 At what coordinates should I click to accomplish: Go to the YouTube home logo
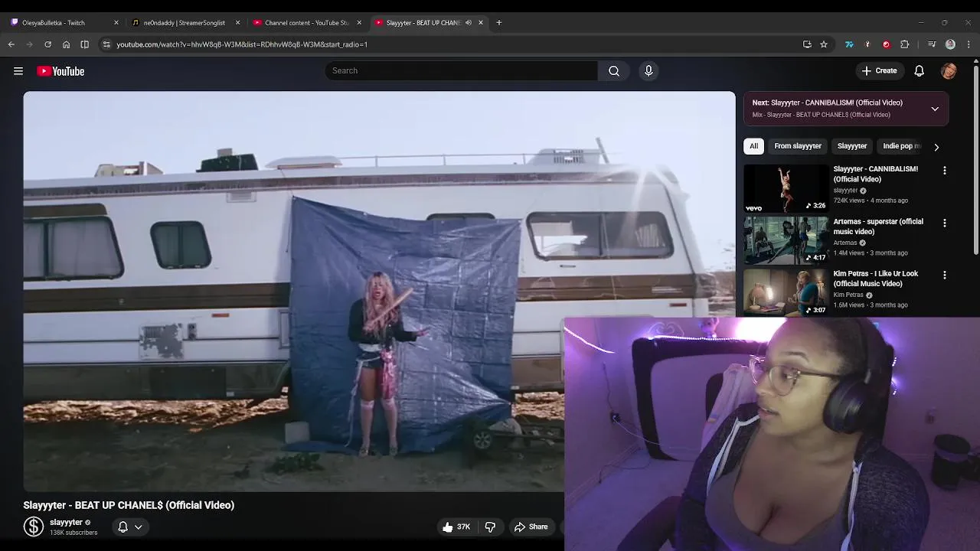[60, 71]
